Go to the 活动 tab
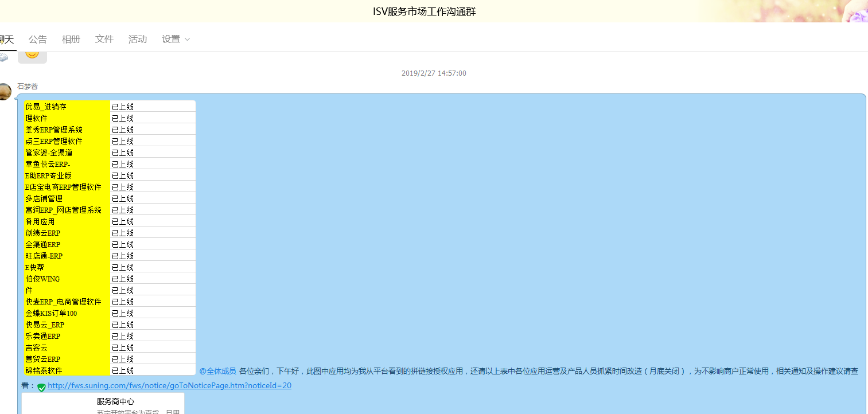Image resolution: width=868 pixels, height=414 pixels. click(x=138, y=39)
